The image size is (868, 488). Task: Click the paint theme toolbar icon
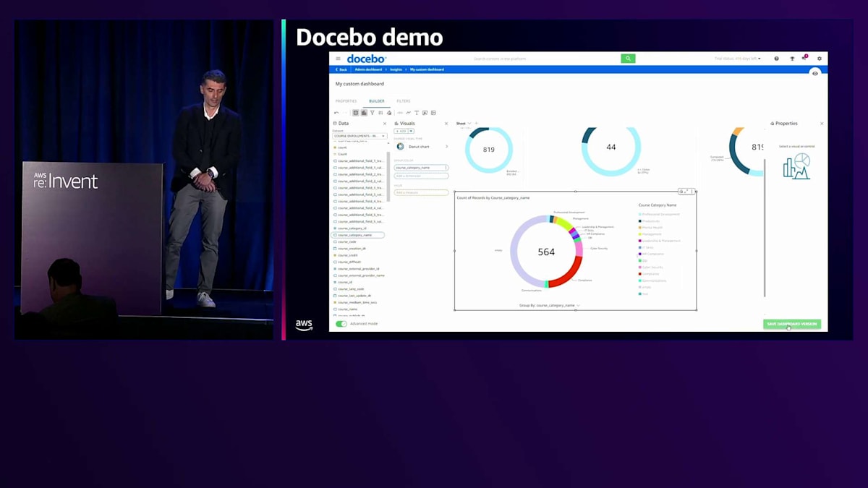[x=389, y=113]
